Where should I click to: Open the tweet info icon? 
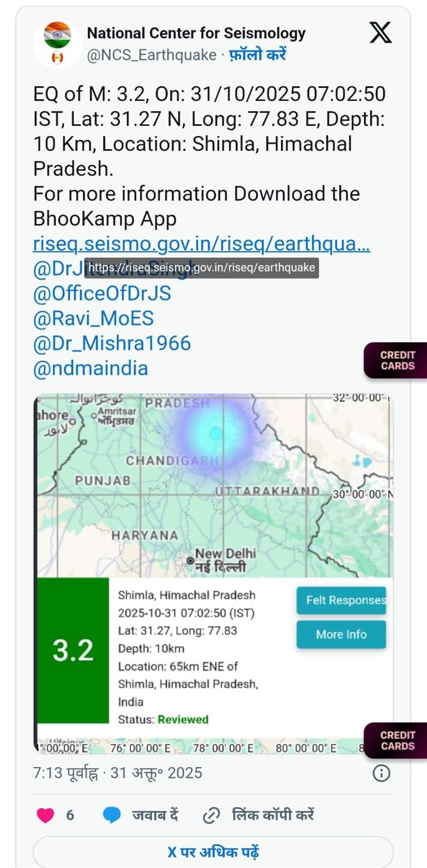[381, 773]
